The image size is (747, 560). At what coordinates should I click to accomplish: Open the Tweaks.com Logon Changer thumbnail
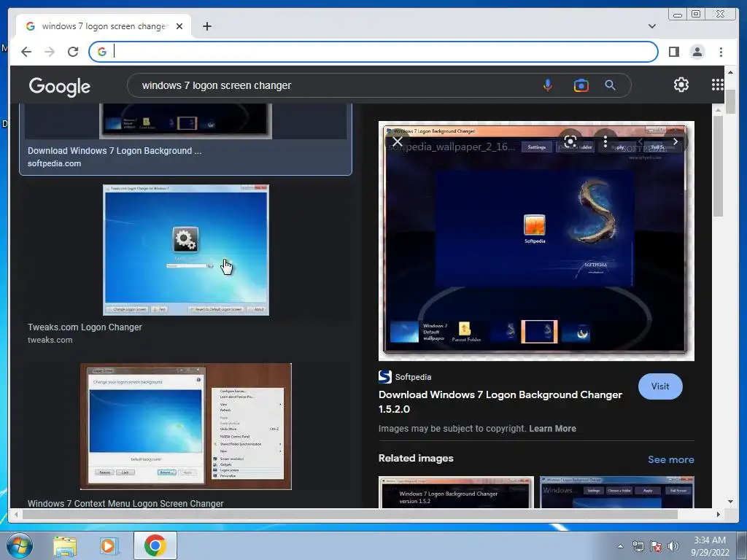[186, 250]
